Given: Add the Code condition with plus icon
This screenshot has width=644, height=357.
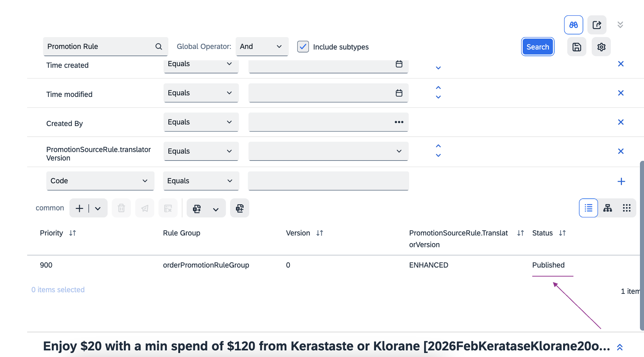Looking at the screenshot, I should pyautogui.click(x=621, y=181).
